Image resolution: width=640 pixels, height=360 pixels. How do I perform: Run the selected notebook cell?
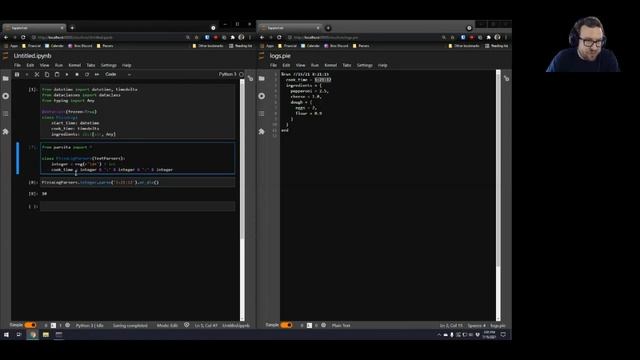click(67, 75)
